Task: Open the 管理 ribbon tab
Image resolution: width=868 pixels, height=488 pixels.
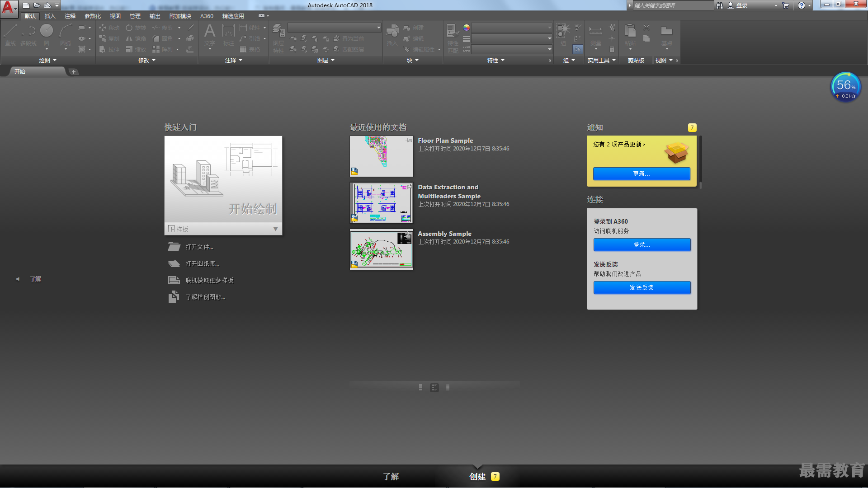Action: pyautogui.click(x=135, y=16)
